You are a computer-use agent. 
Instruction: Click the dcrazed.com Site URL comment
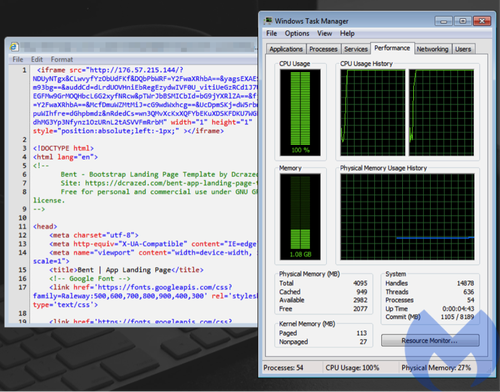pyautogui.click(x=159, y=183)
